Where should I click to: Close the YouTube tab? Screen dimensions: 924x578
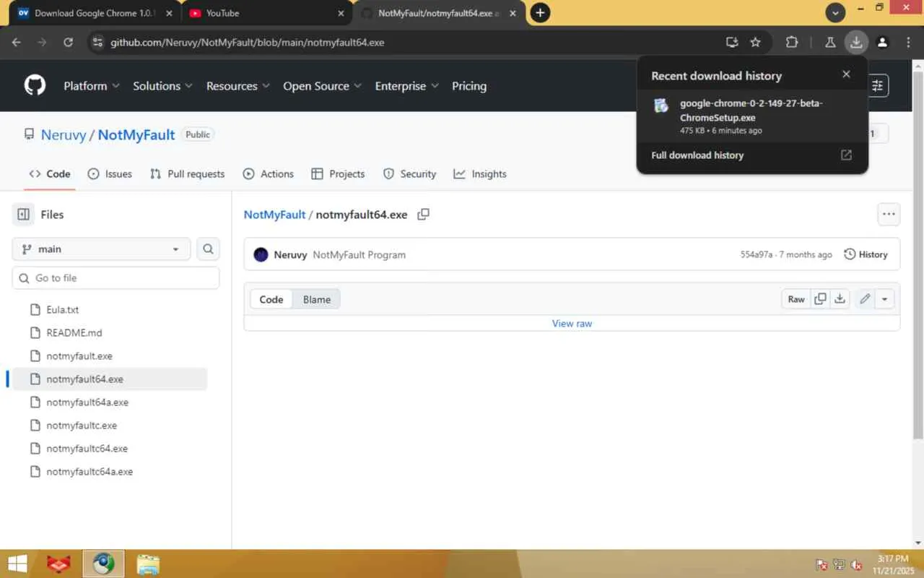341,13
